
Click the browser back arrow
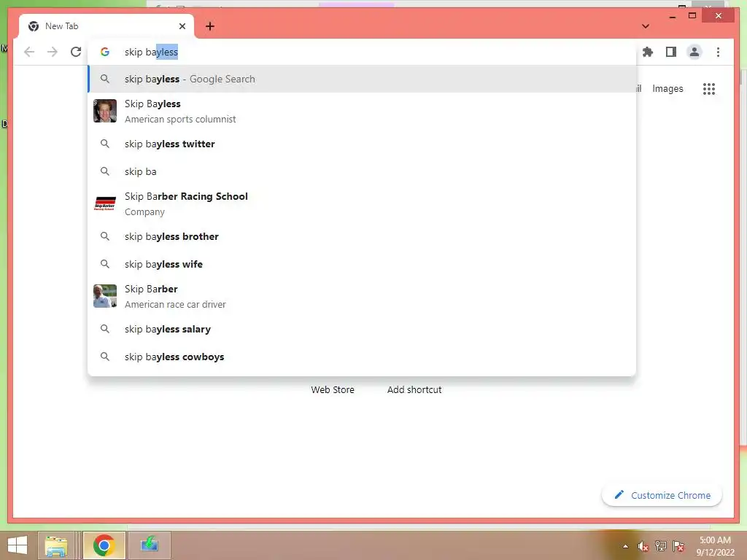pos(29,52)
